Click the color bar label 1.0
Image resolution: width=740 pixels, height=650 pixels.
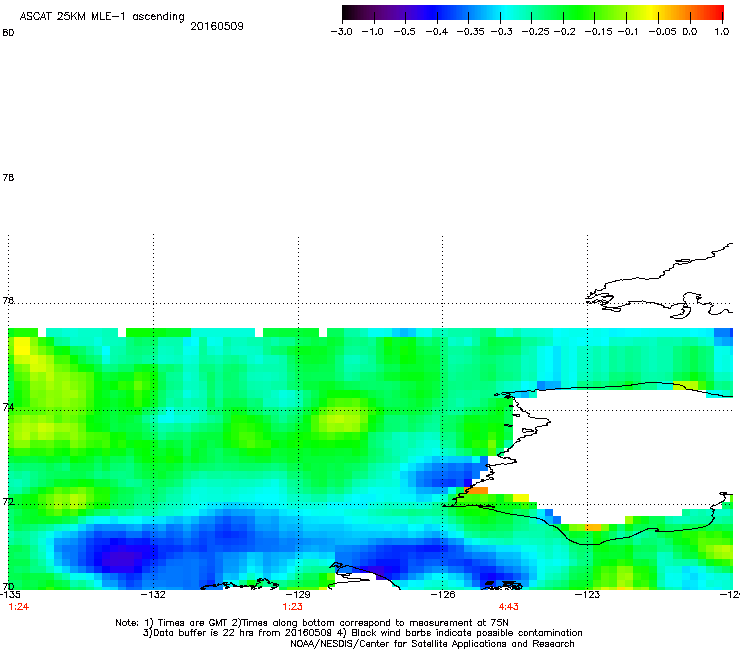(722, 32)
